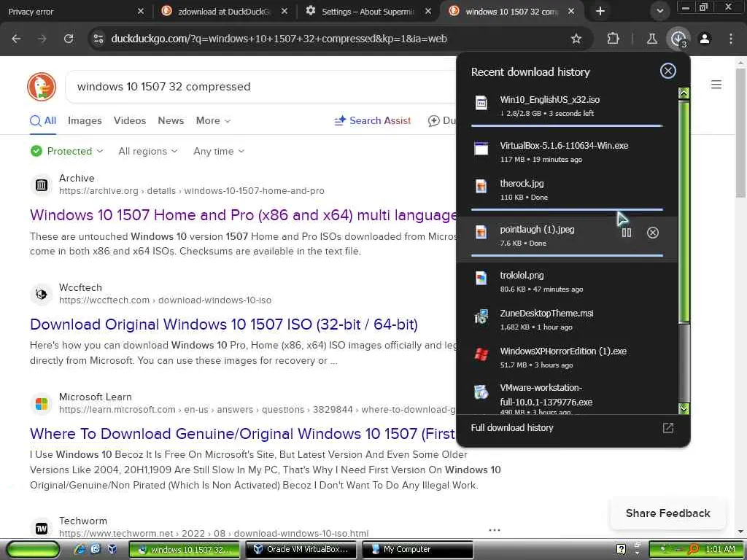
Task: Open more options dots for Techworm result
Action: pos(494,530)
